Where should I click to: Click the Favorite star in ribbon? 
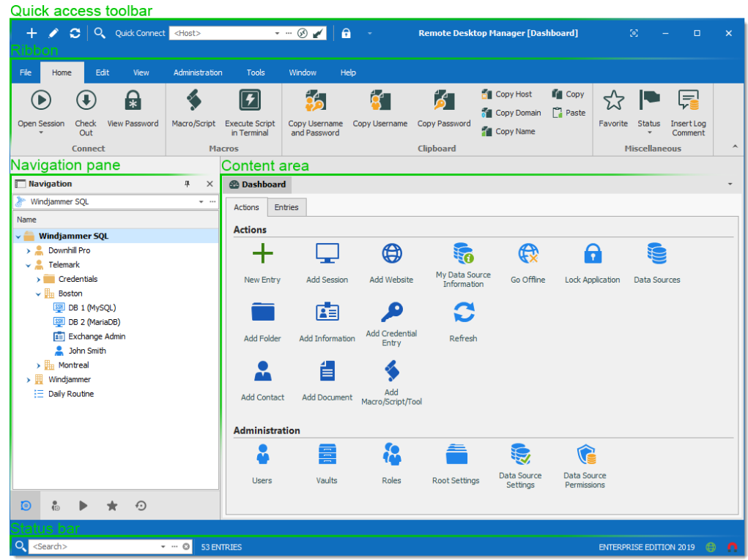click(x=613, y=100)
